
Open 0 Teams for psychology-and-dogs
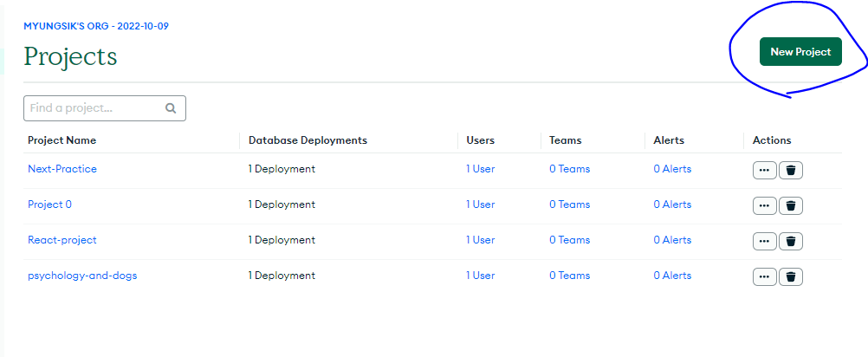[x=570, y=275]
